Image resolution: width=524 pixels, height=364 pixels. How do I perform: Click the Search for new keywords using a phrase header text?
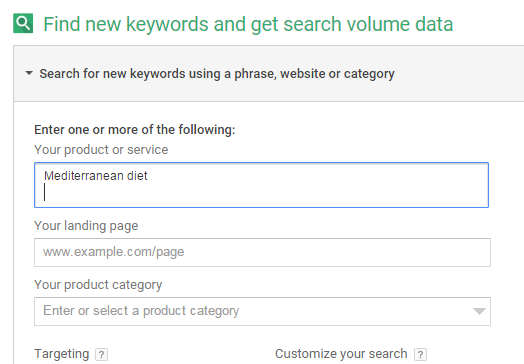pyautogui.click(x=217, y=74)
